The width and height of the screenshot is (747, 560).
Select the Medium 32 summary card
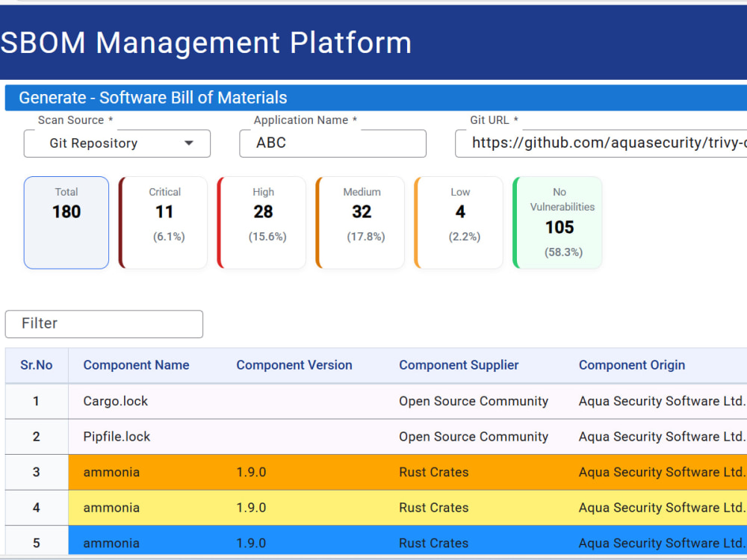click(x=360, y=223)
